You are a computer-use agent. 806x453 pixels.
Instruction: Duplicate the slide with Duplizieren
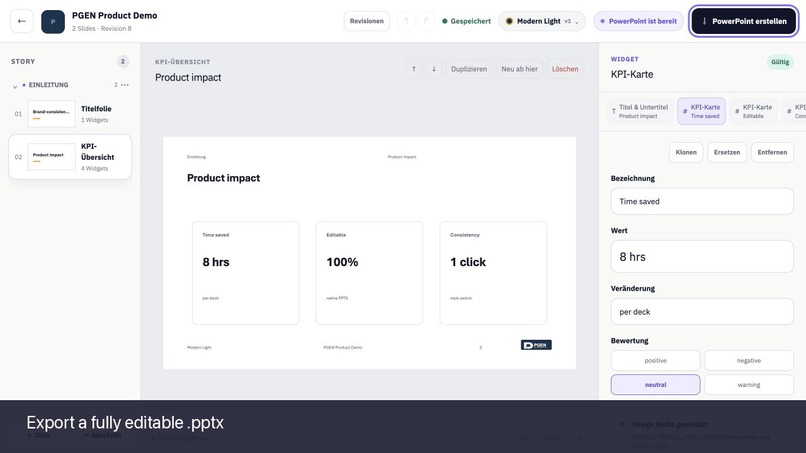[x=469, y=69]
